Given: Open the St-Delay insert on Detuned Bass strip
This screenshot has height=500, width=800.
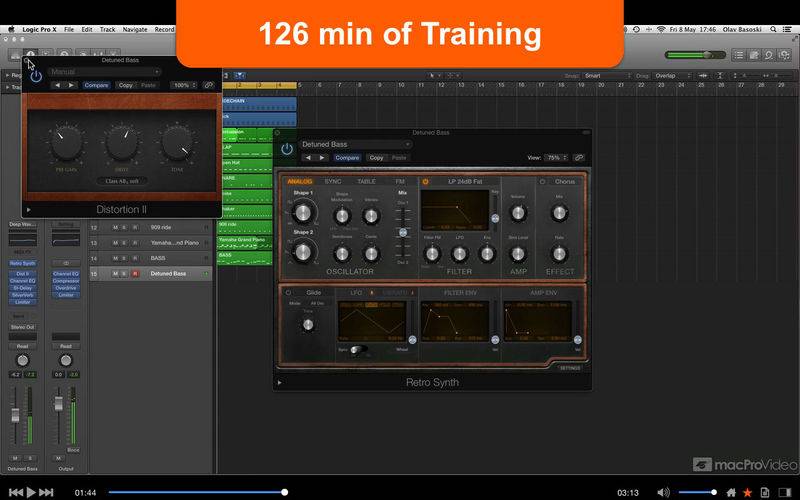Looking at the screenshot, I should (22, 288).
